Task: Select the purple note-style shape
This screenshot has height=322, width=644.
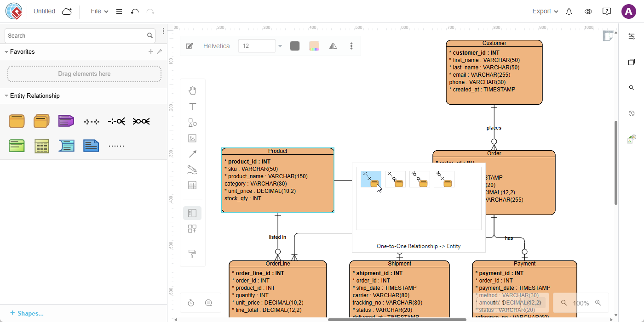Action: point(66,121)
